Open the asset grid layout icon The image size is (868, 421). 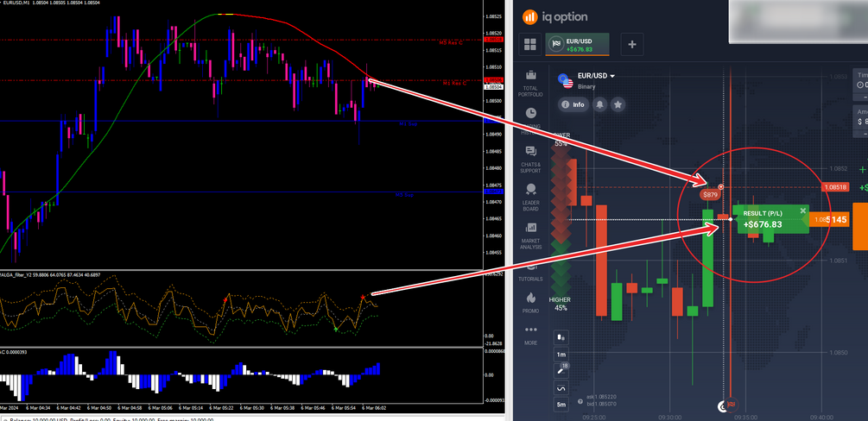(x=530, y=44)
